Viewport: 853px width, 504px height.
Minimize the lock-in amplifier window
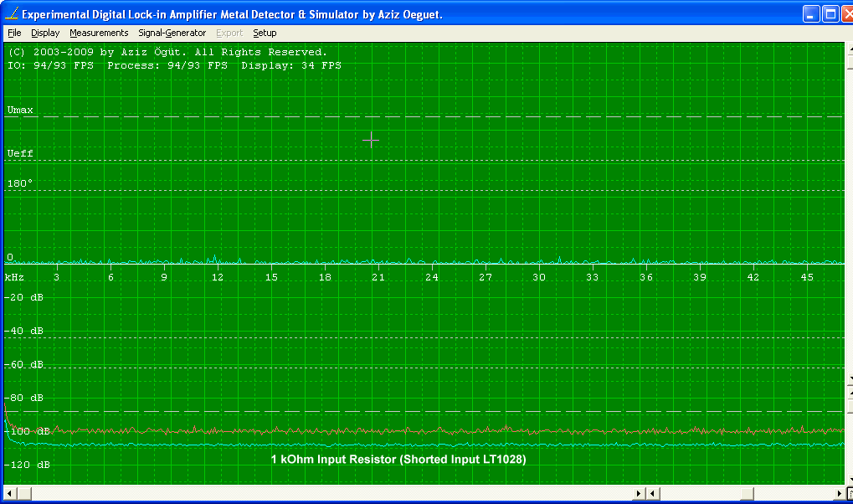(811, 14)
